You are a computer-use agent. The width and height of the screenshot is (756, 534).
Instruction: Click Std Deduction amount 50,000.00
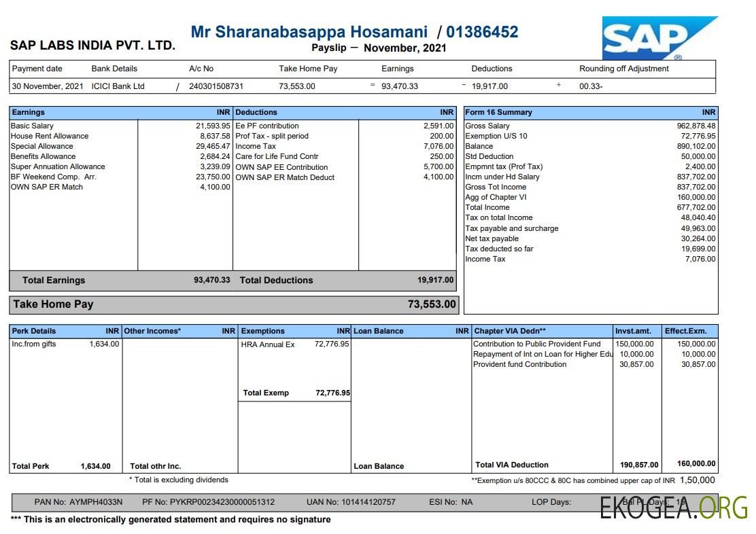[698, 156]
